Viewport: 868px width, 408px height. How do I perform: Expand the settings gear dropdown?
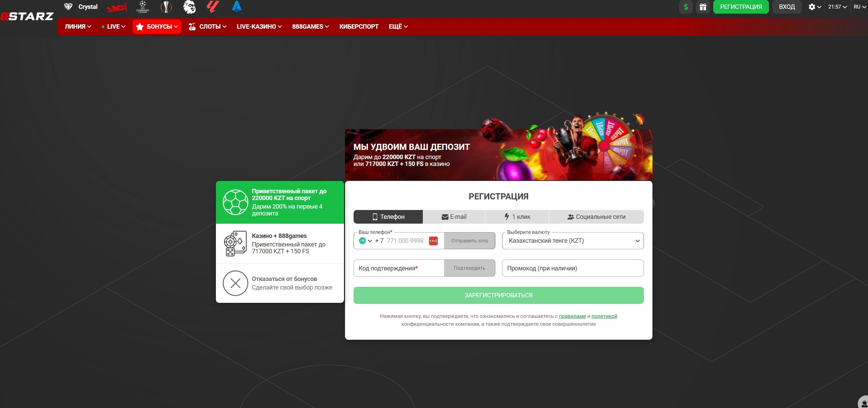click(x=814, y=7)
